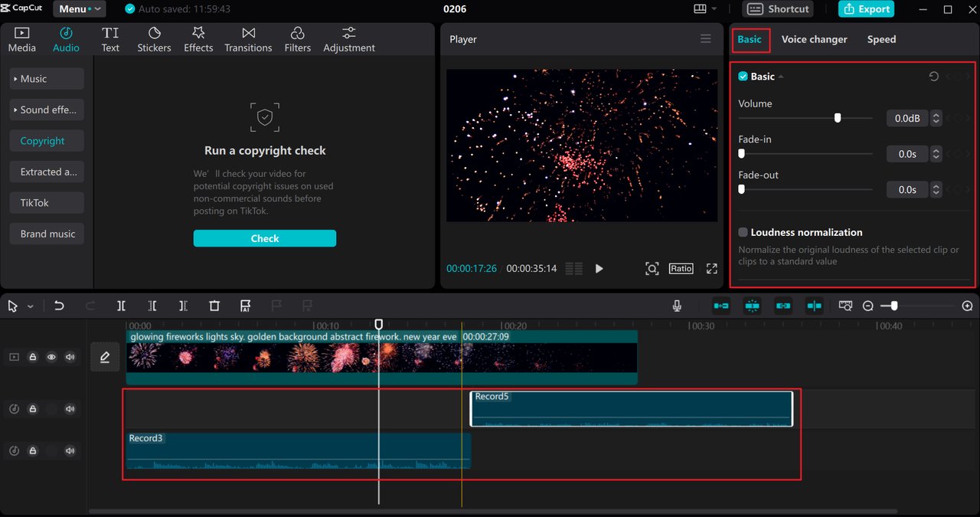Select TikTok sounds category

click(x=47, y=203)
